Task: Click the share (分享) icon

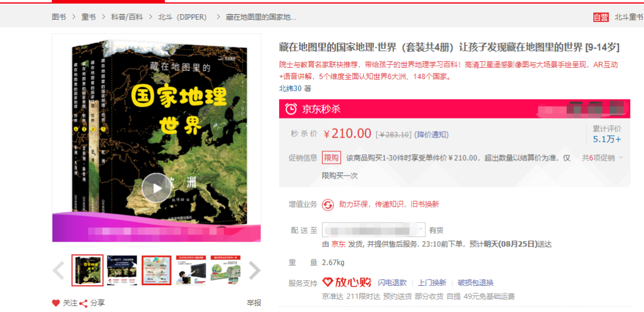Action: [x=83, y=304]
